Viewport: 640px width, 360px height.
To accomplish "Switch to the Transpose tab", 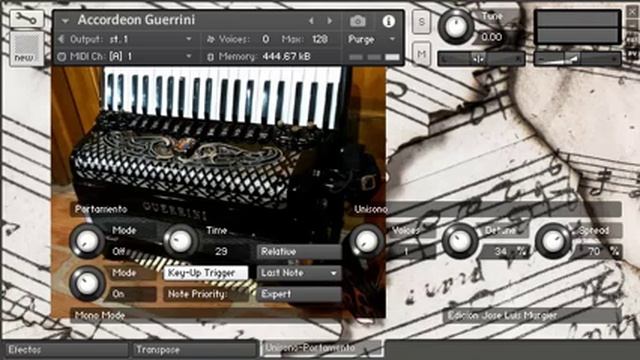I will [193, 349].
